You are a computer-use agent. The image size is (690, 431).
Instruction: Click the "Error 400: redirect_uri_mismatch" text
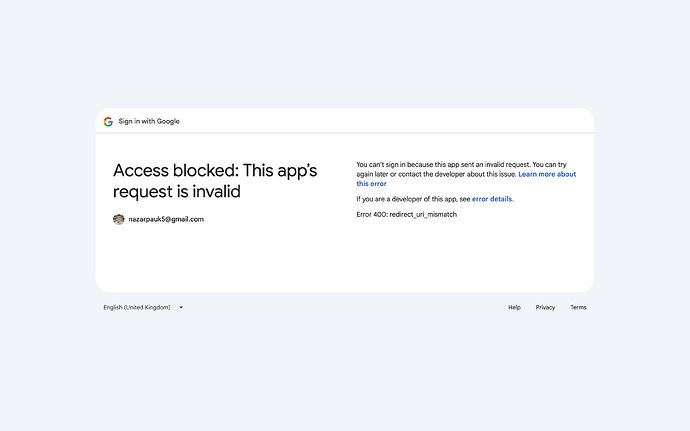click(406, 215)
